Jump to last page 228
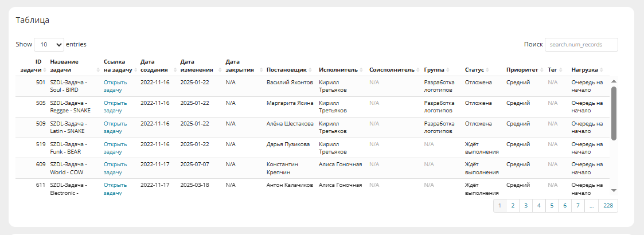The image size is (644, 235). [x=608, y=206]
